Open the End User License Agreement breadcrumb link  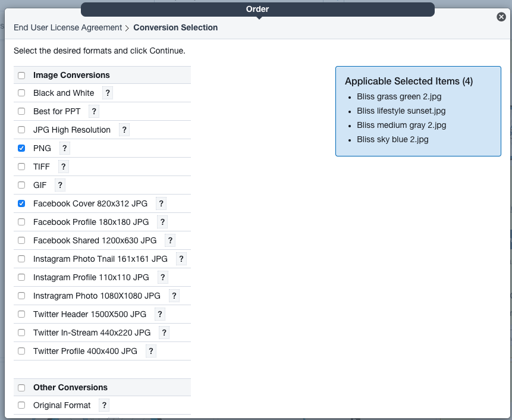(67, 27)
